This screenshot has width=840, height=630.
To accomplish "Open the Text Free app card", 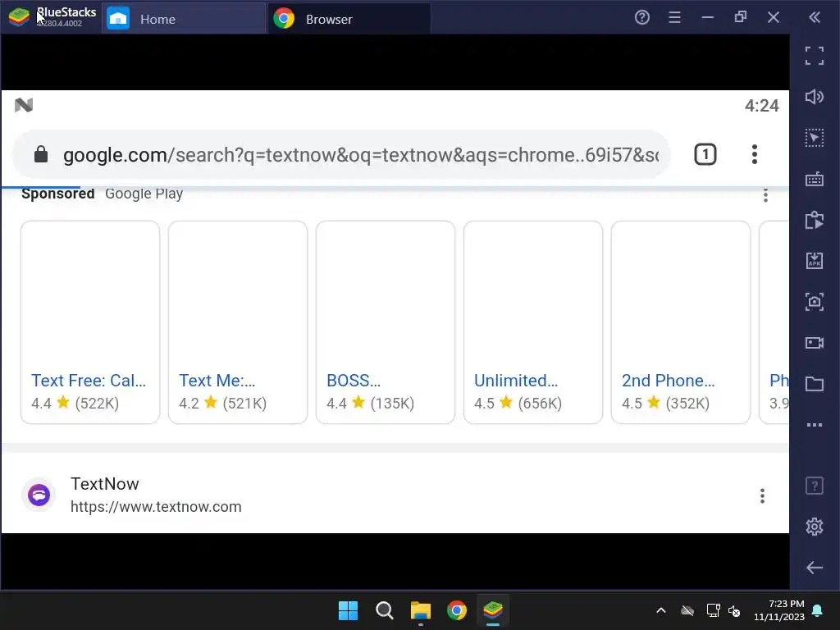I will (90, 322).
